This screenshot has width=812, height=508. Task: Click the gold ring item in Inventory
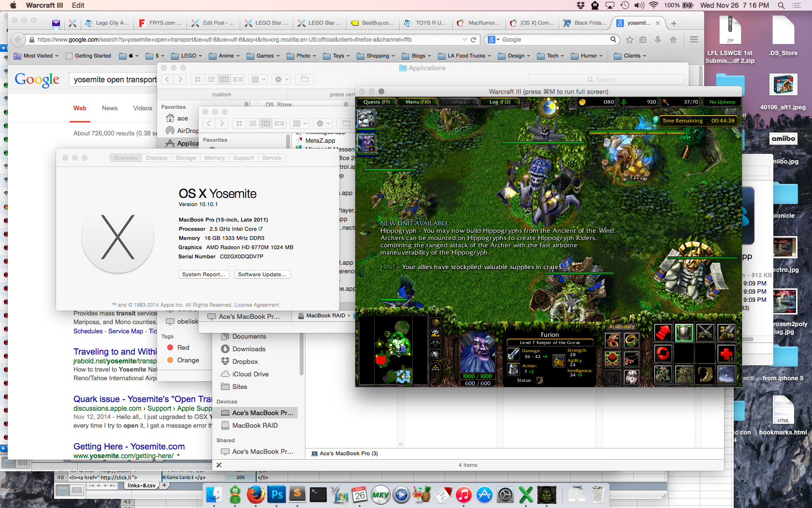(x=631, y=340)
